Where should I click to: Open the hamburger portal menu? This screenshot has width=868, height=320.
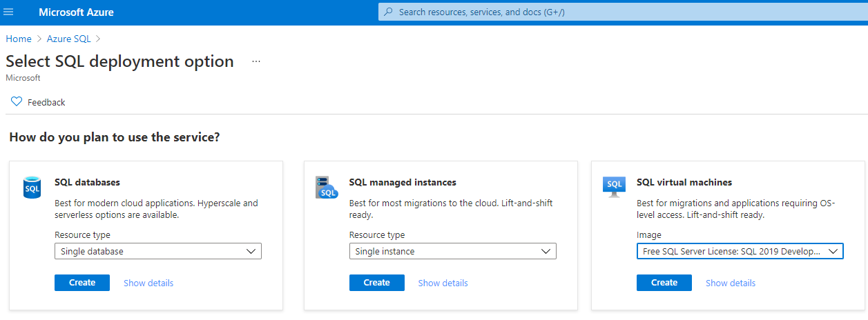tap(9, 12)
